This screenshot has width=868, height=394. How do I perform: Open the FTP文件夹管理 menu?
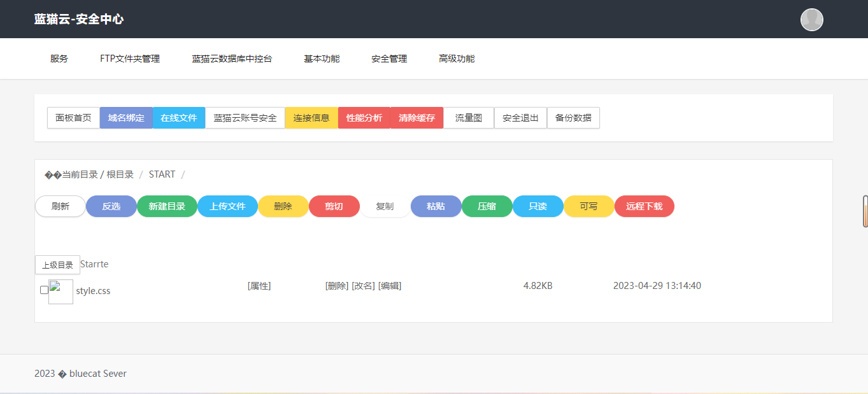(x=130, y=59)
